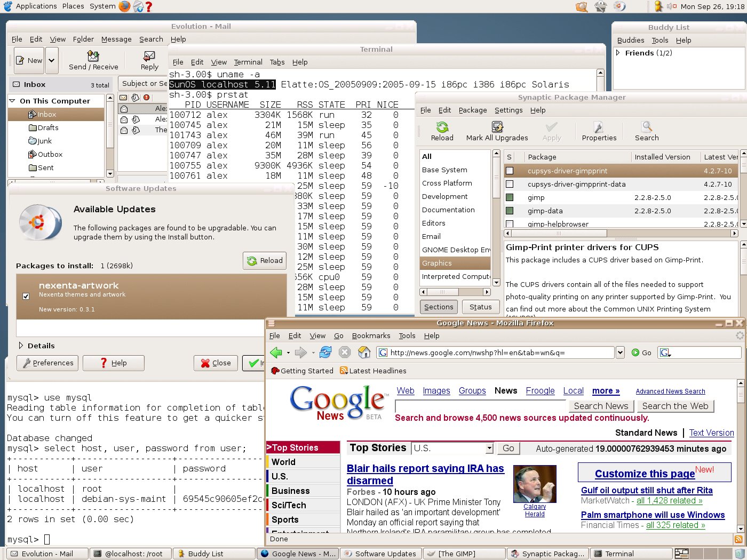Open the help launcher in top panel

pos(149,6)
